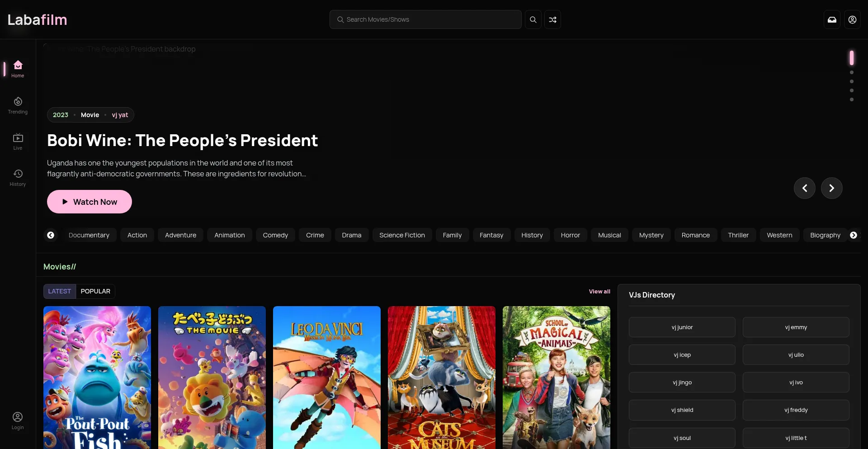Viewport: 868px width, 449px height.
Task: Open the Live TV sidebar icon
Action: 18,142
